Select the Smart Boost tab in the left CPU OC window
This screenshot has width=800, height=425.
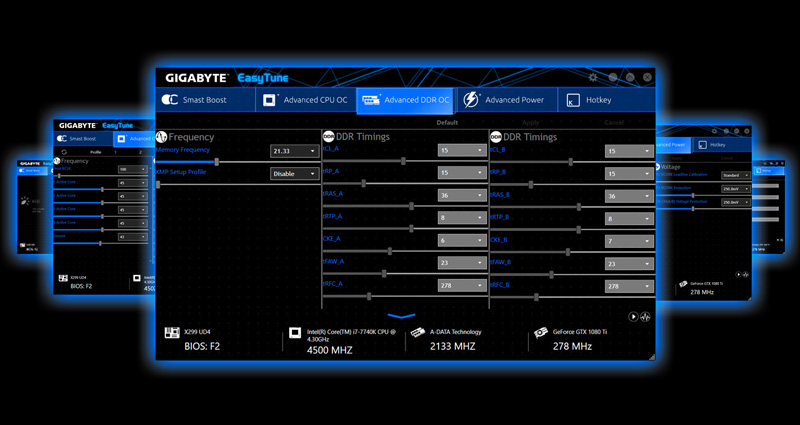[83, 138]
